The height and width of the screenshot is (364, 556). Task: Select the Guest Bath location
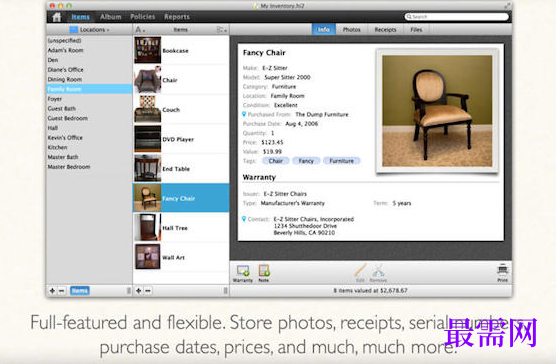tap(89, 108)
